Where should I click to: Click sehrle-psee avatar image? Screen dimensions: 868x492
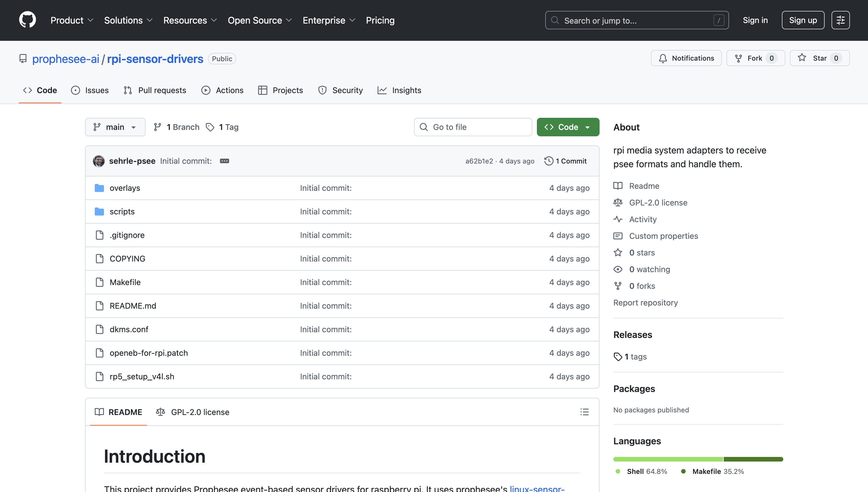coord(98,161)
